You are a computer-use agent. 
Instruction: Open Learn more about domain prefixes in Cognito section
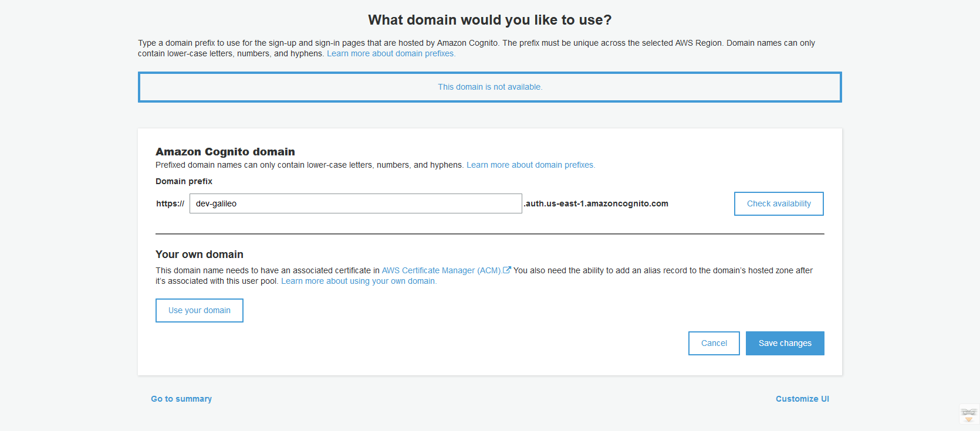point(530,165)
